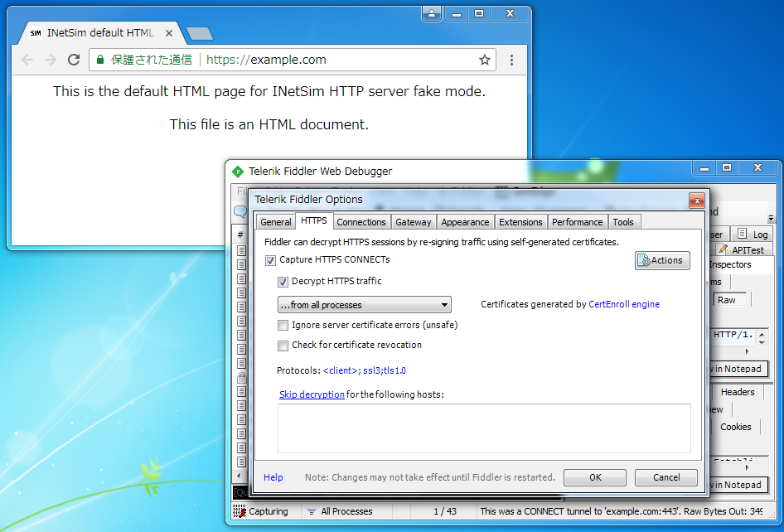
Task: Click the protocols link <client>; ssl3;tls1.0
Action: (365, 370)
